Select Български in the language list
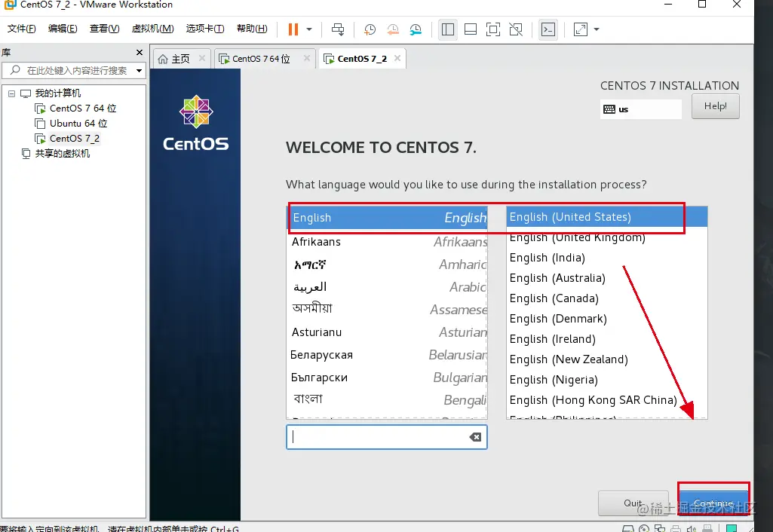The height and width of the screenshot is (532, 773). click(388, 378)
